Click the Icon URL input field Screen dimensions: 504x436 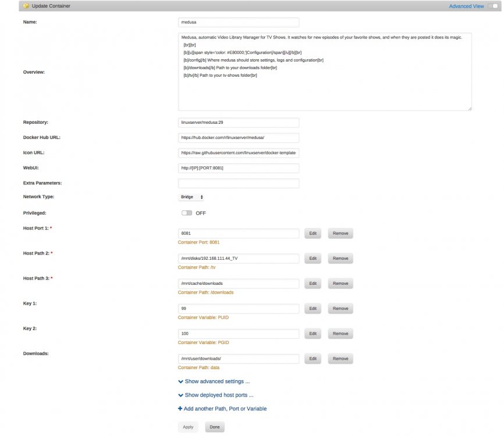(x=239, y=153)
